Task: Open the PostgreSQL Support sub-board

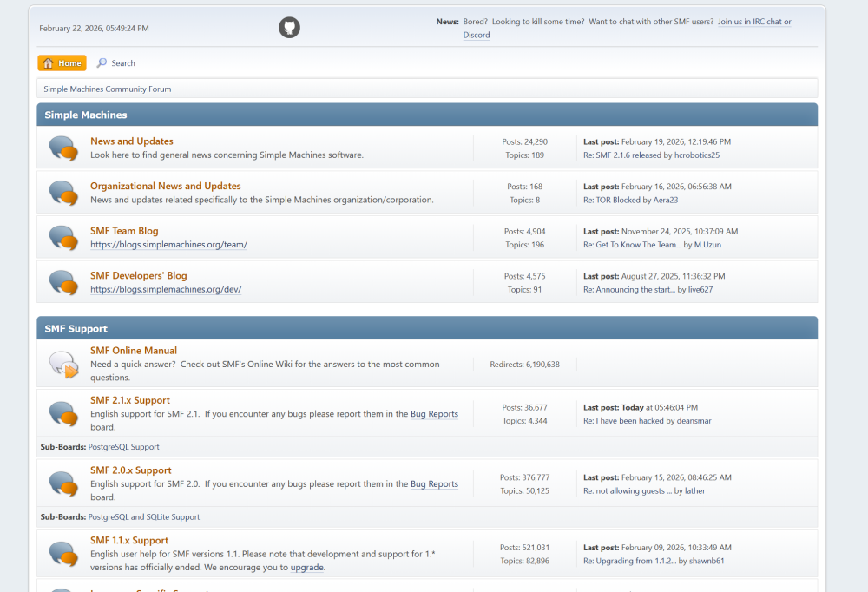Action: click(x=123, y=447)
